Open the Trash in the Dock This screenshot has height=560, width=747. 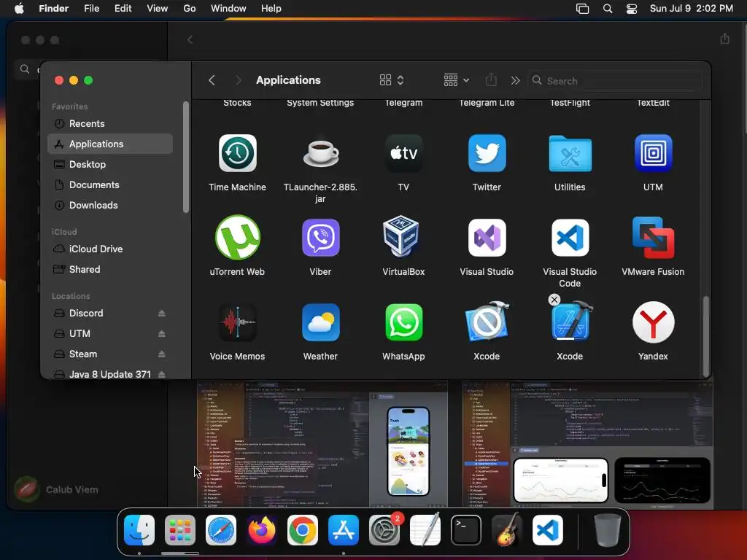pyautogui.click(x=608, y=529)
